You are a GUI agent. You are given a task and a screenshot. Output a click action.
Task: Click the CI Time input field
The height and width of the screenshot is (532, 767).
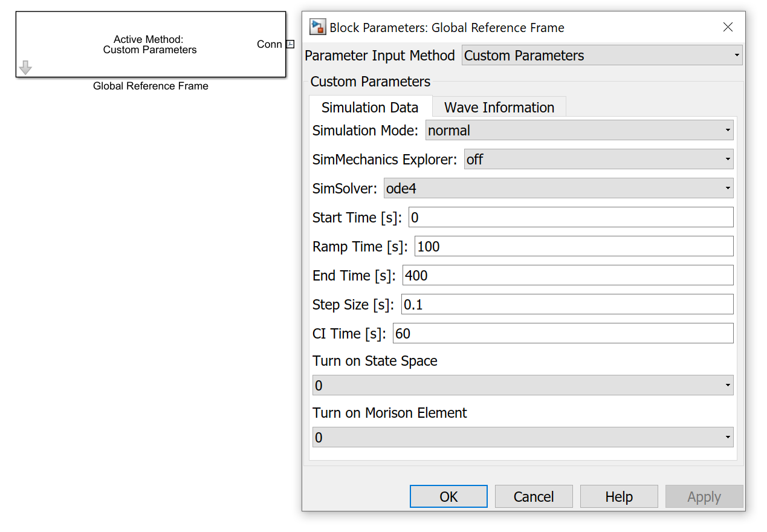563,334
